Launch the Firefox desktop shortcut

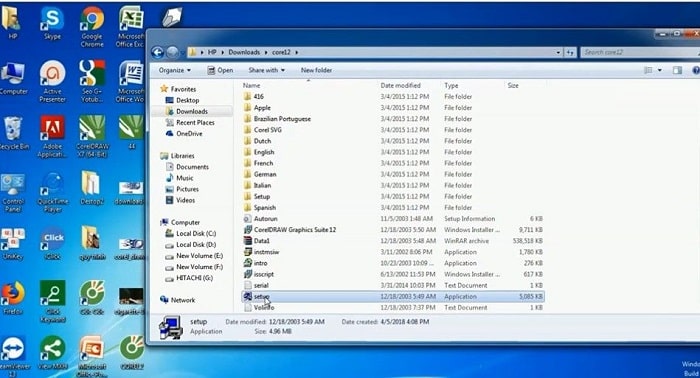point(13,298)
